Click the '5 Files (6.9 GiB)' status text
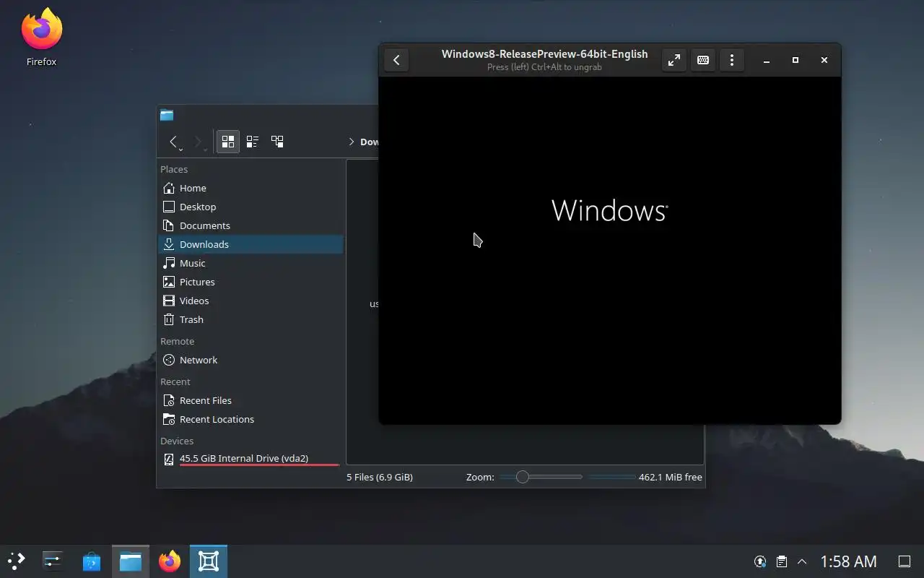Image resolution: width=924 pixels, height=578 pixels. (x=380, y=477)
